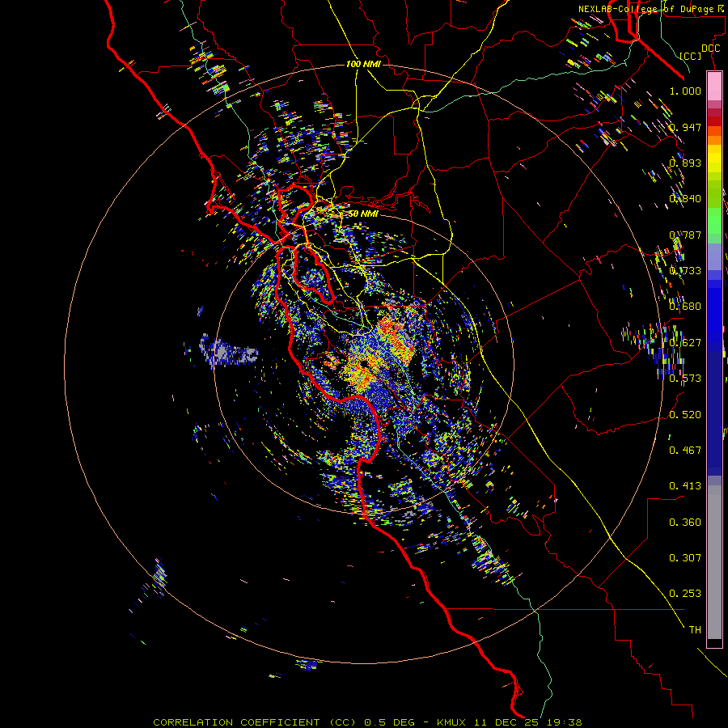Click the gray echo patch over the ocean
The width and height of the screenshot is (728, 728).
tap(227, 350)
